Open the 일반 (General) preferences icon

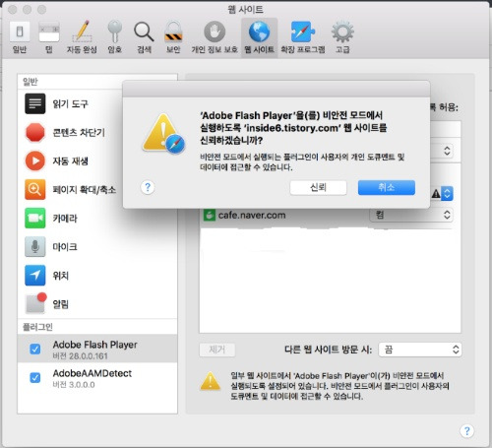20,32
